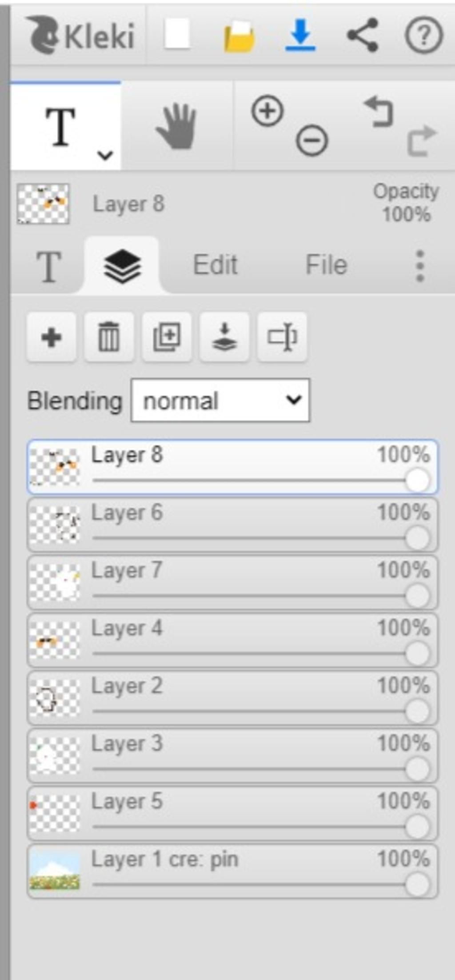Rename layer icon button

click(282, 337)
